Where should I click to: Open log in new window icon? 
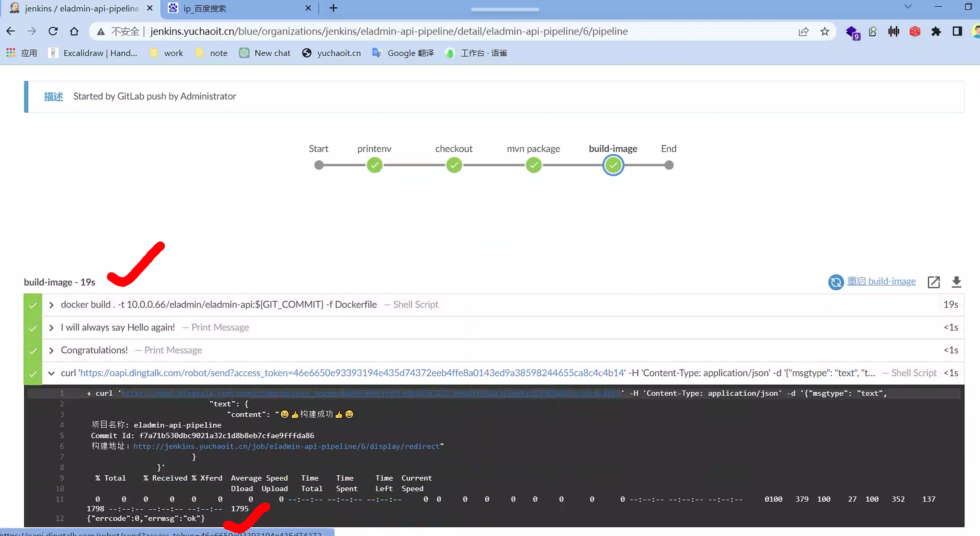(933, 282)
